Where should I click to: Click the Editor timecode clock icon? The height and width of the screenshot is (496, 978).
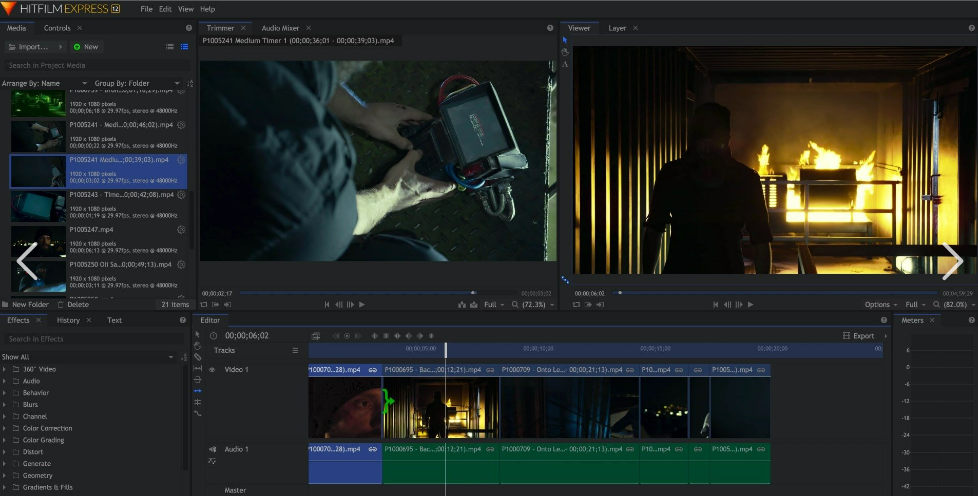tap(213, 336)
